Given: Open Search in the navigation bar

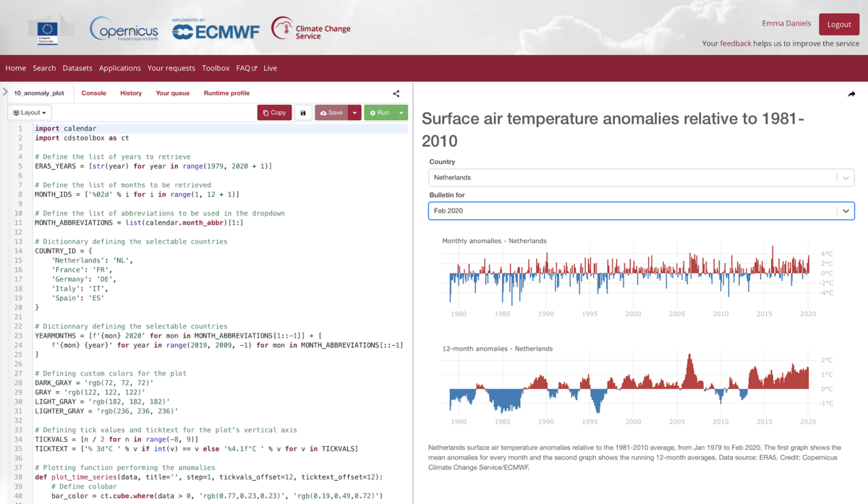Looking at the screenshot, I should (x=44, y=68).
